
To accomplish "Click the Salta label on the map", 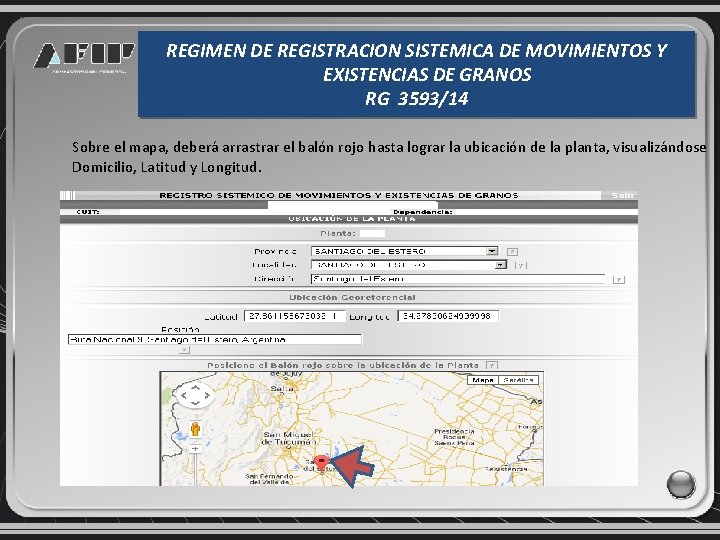I will point(282,389).
